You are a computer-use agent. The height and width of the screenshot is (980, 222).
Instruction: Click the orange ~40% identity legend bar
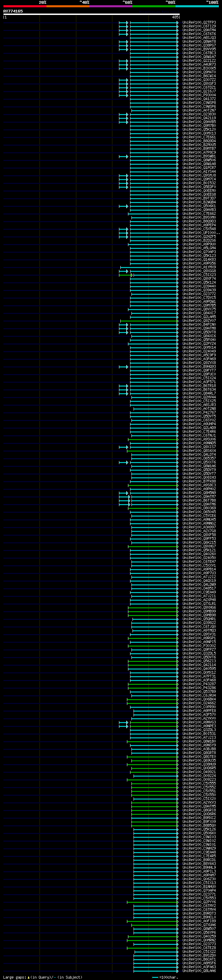(68, 6)
